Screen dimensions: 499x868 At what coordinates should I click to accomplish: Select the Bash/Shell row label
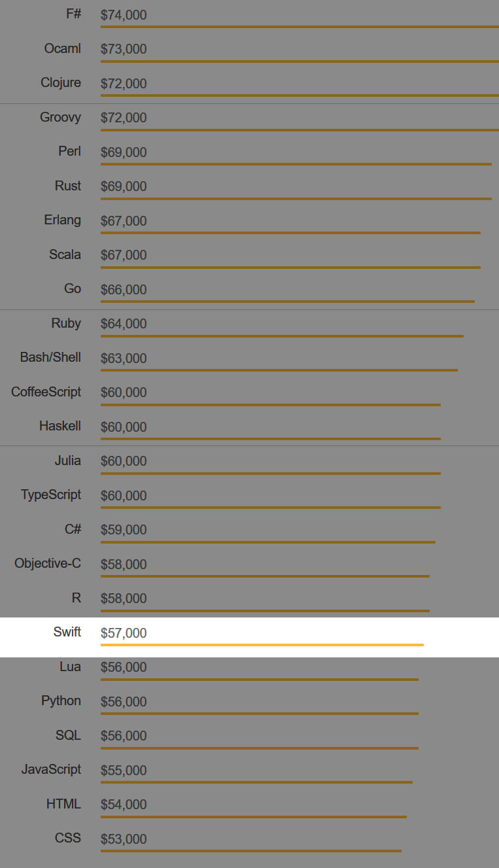pyautogui.click(x=50, y=357)
